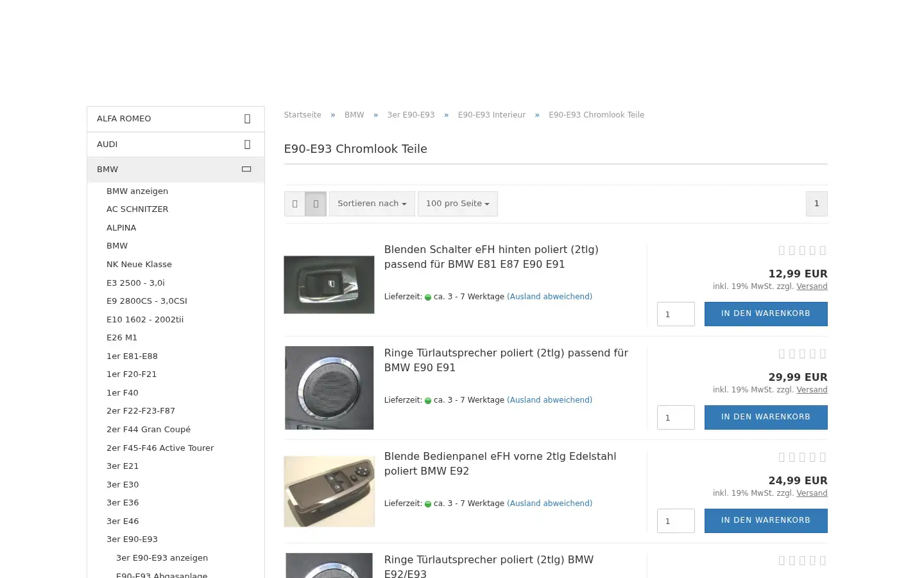This screenshot has width=924, height=578.
Task: Open Versand link under 29,99 EUR
Action: [812, 390]
